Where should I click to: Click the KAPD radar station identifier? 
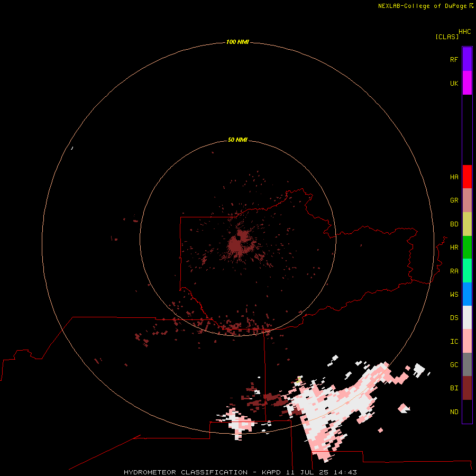(271, 472)
